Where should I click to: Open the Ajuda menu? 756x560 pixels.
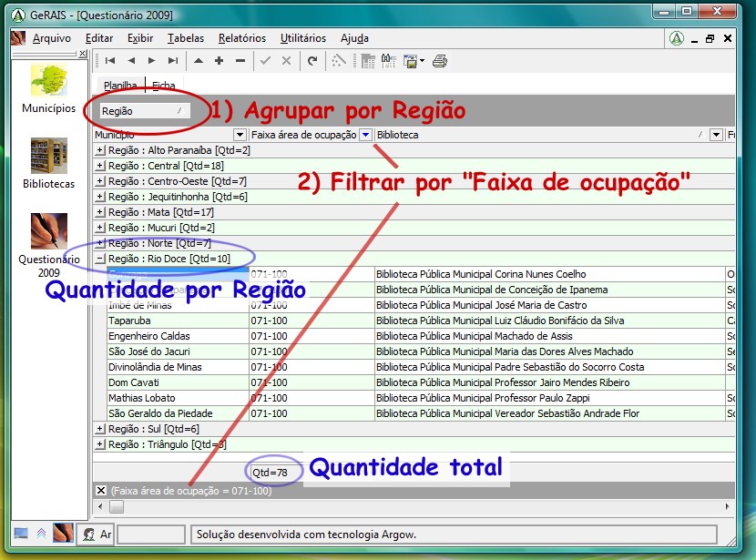(354, 38)
